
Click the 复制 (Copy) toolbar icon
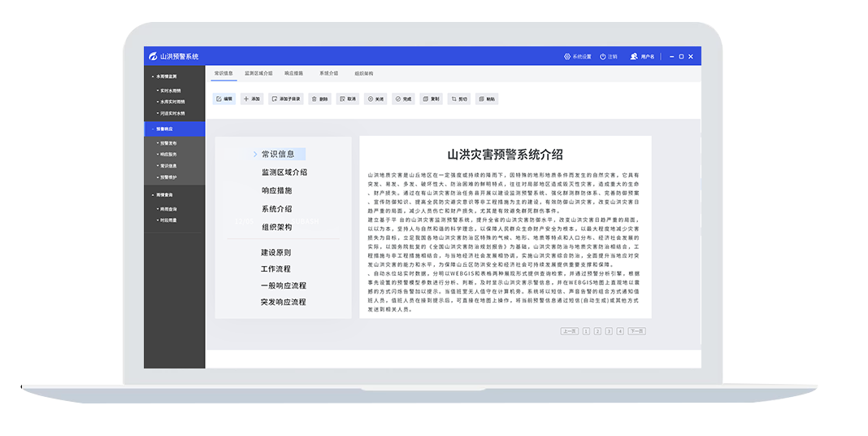(x=425, y=98)
